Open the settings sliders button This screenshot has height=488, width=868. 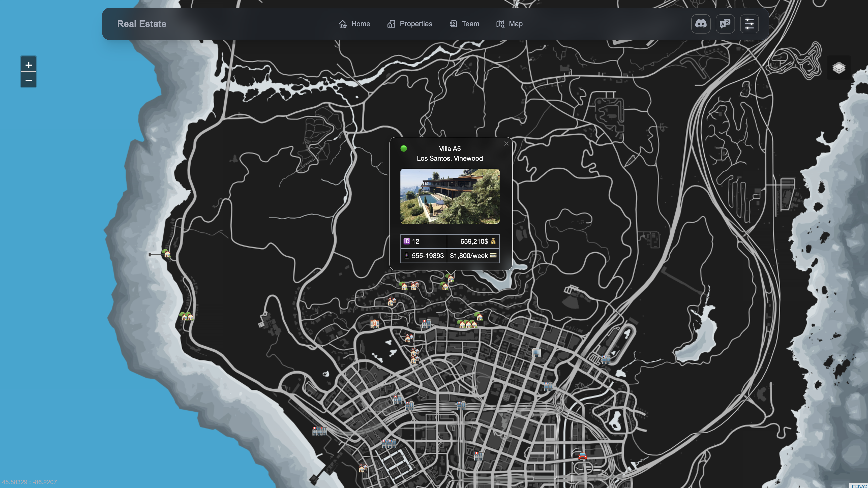coord(749,24)
